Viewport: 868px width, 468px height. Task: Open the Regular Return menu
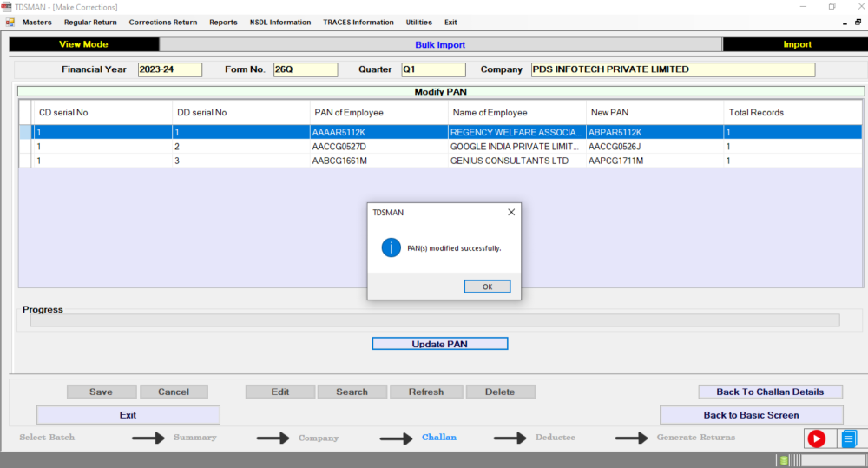[x=90, y=23]
